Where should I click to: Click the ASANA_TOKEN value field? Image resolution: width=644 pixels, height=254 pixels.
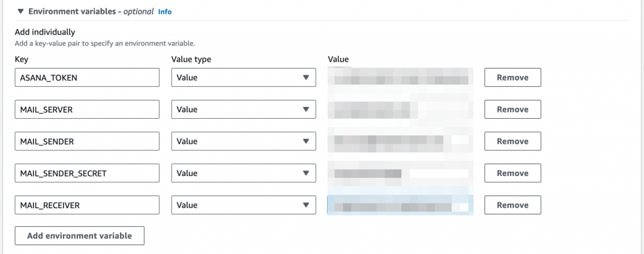pos(399,77)
